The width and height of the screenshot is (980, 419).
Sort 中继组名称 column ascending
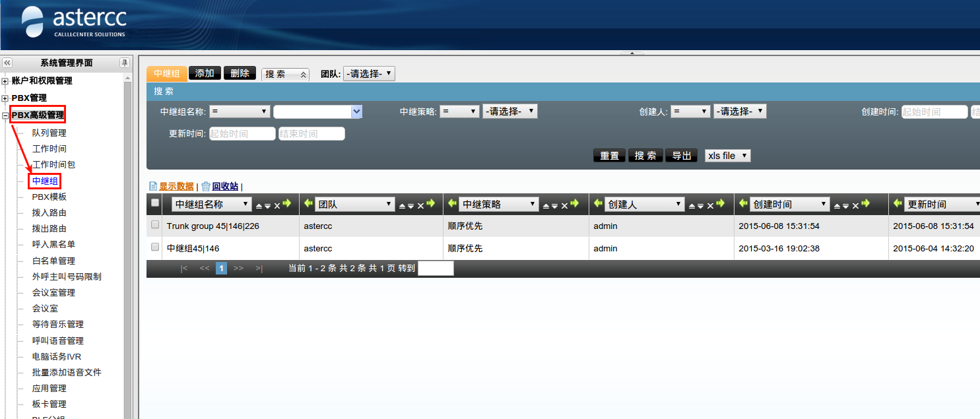(x=259, y=206)
